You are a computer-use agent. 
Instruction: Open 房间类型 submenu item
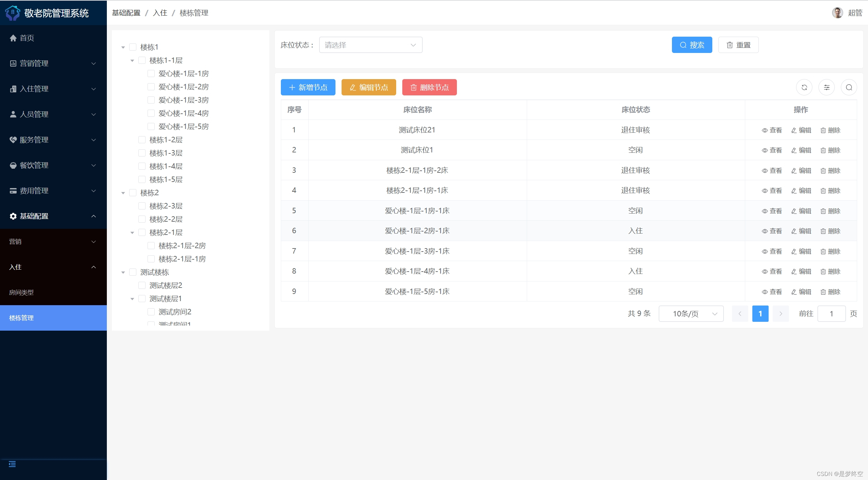click(21, 292)
